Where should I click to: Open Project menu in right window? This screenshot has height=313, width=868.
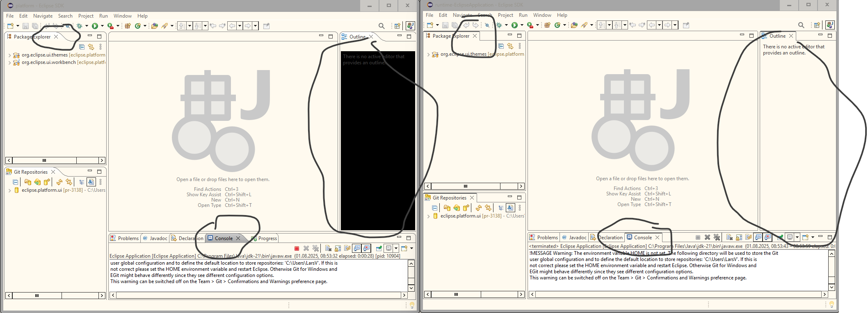[x=505, y=15]
